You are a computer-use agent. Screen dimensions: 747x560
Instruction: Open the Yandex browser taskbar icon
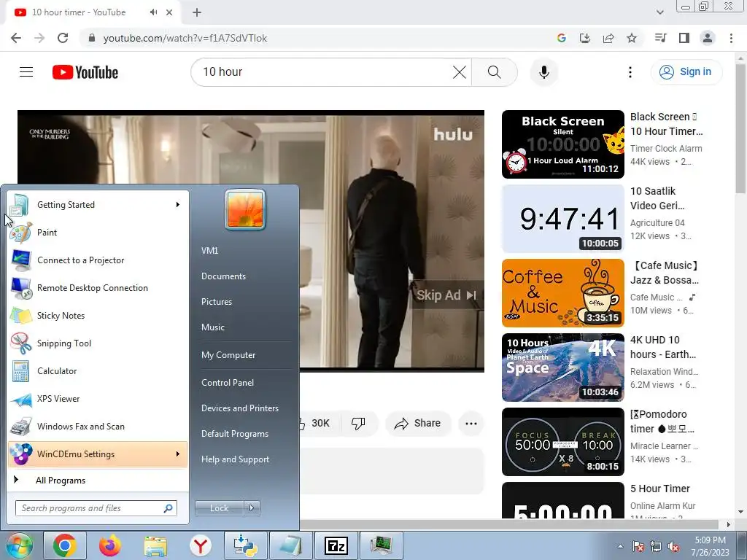click(201, 545)
